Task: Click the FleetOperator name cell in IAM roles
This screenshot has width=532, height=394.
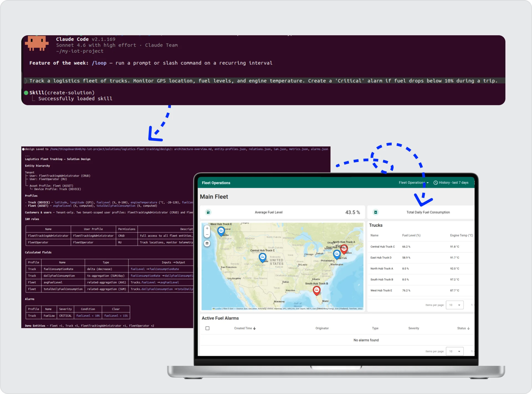Action: coord(48,243)
